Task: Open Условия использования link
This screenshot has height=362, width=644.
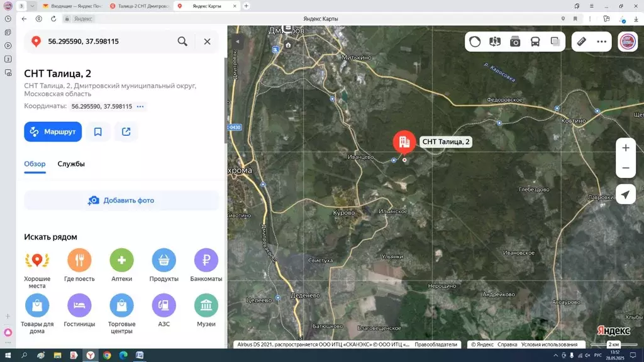Action: coord(549,345)
